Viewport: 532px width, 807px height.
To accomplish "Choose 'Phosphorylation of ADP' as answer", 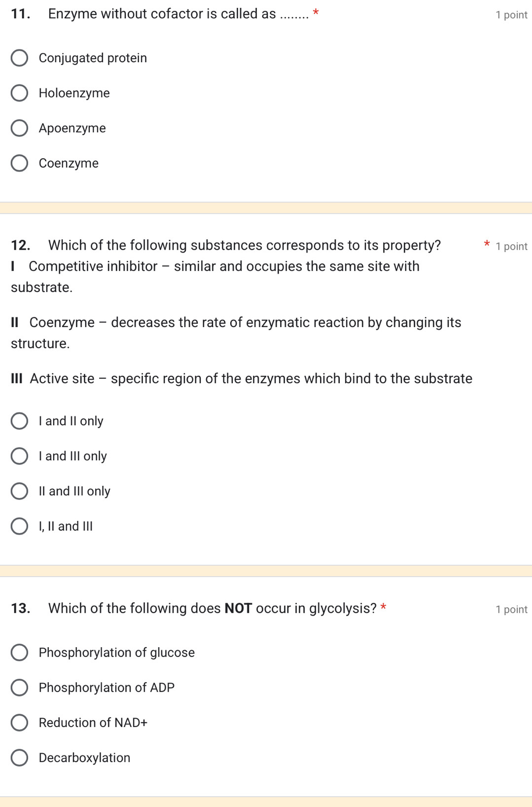I will tap(20, 688).
